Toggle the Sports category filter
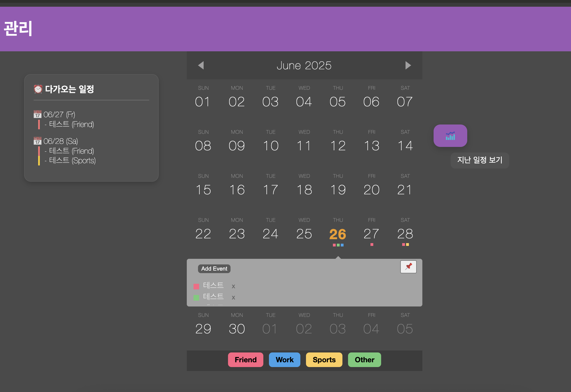Screen dimensions: 571x392 (x=324, y=360)
